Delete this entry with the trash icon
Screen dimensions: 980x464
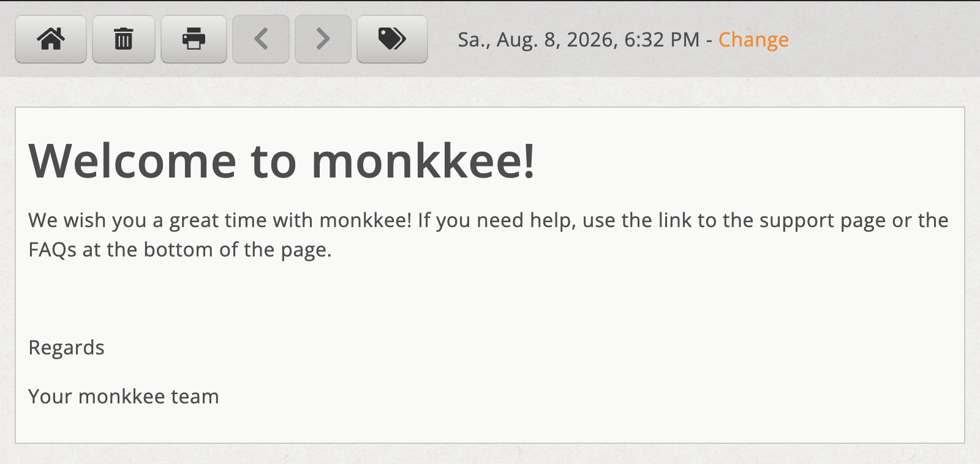[x=123, y=39]
